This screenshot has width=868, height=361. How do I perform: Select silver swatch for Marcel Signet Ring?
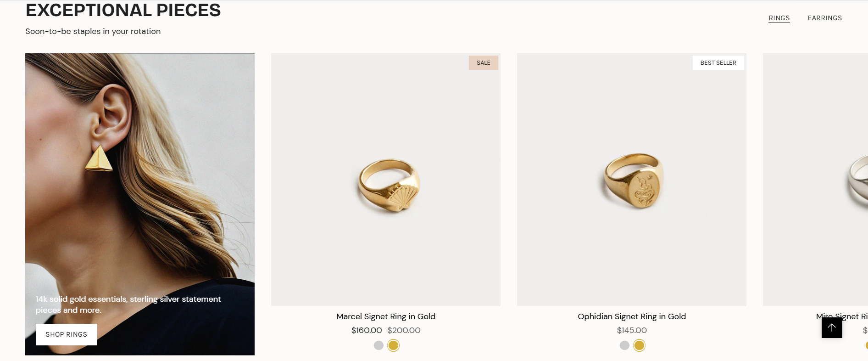(378, 345)
